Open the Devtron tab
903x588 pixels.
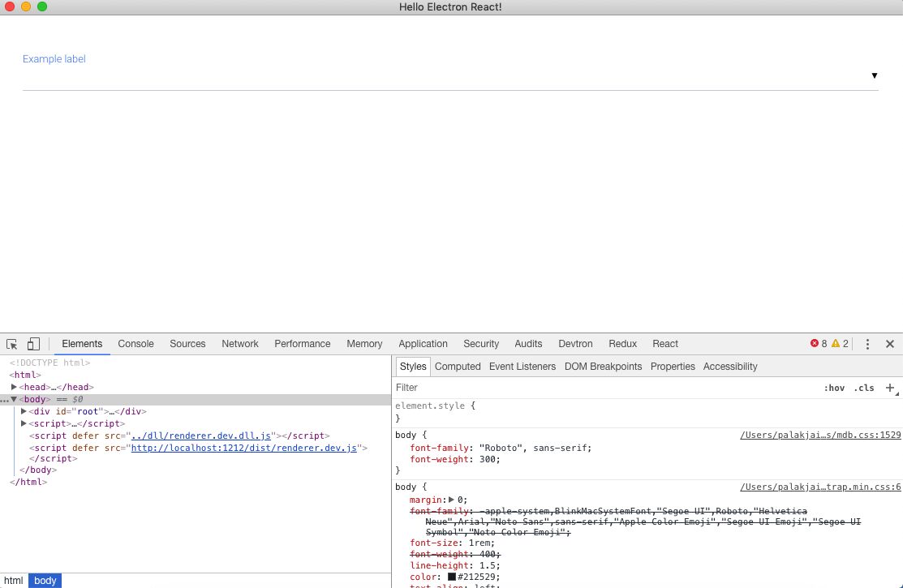pyautogui.click(x=575, y=344)
